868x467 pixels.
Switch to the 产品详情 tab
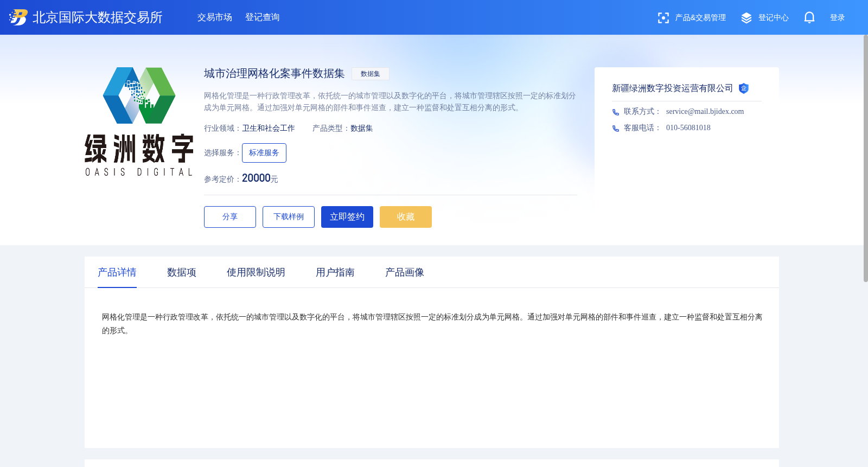point(117,272)
